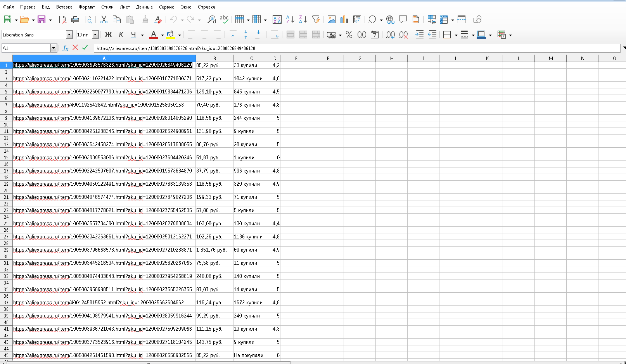This screenshot has height=364, width=626.
Task: Run the Spelling check icon
Action: click(224, 19)
